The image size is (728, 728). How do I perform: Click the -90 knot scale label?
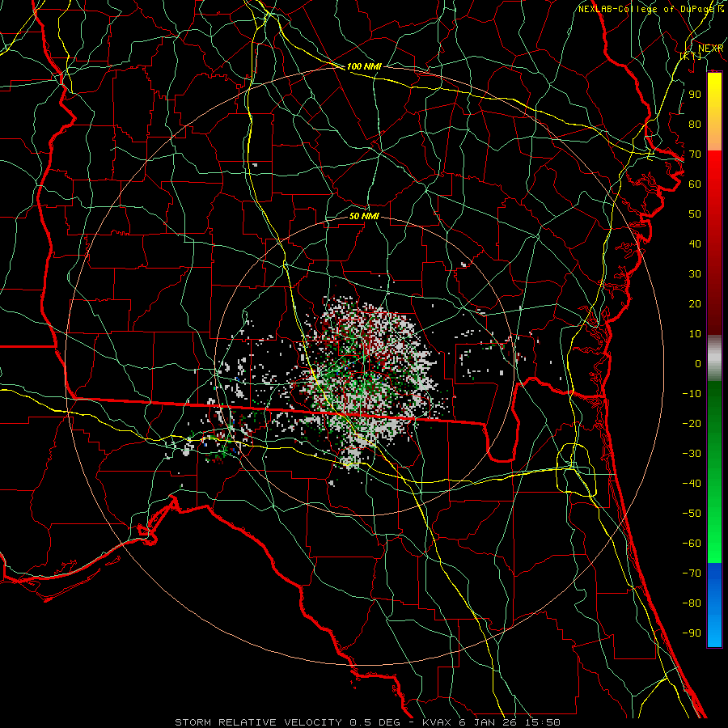pyautogui.click(x=692, y=633)
